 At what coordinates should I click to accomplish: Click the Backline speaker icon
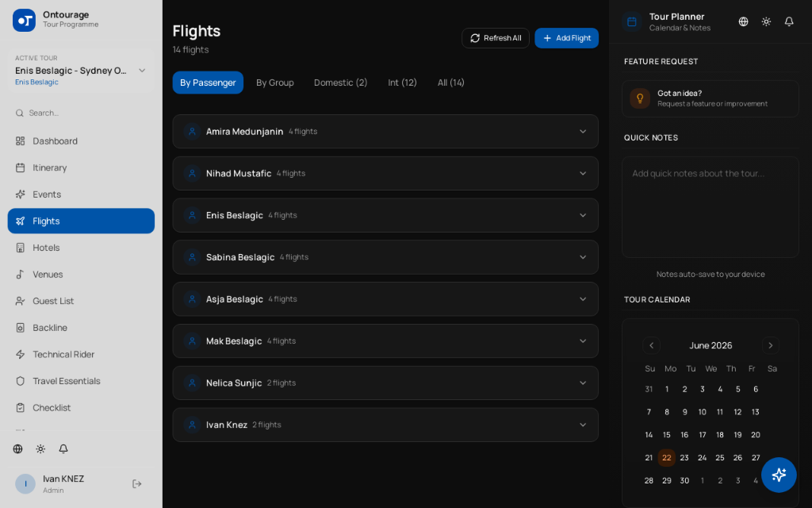[x=20, y=328]
